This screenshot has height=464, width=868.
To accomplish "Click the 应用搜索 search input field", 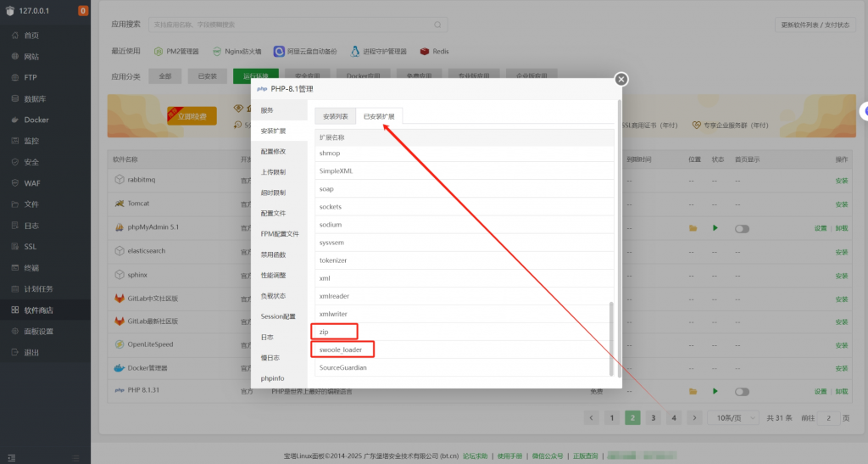I will tap(298, 25).
